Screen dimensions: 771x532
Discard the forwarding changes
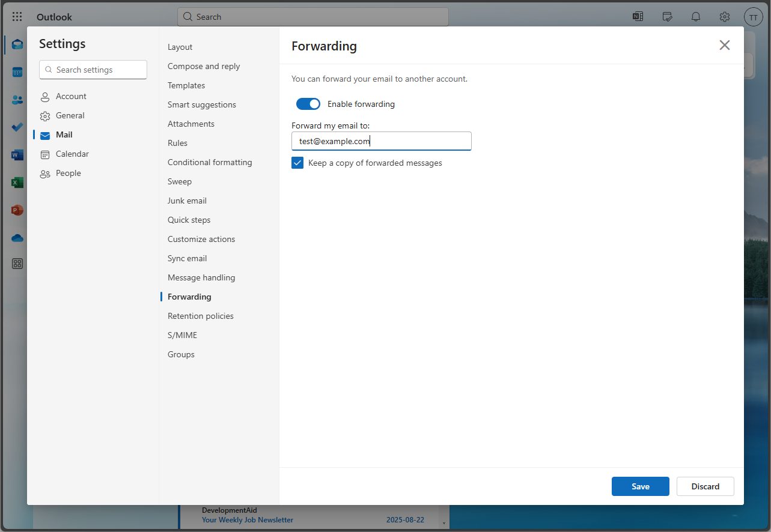(705, 486)
